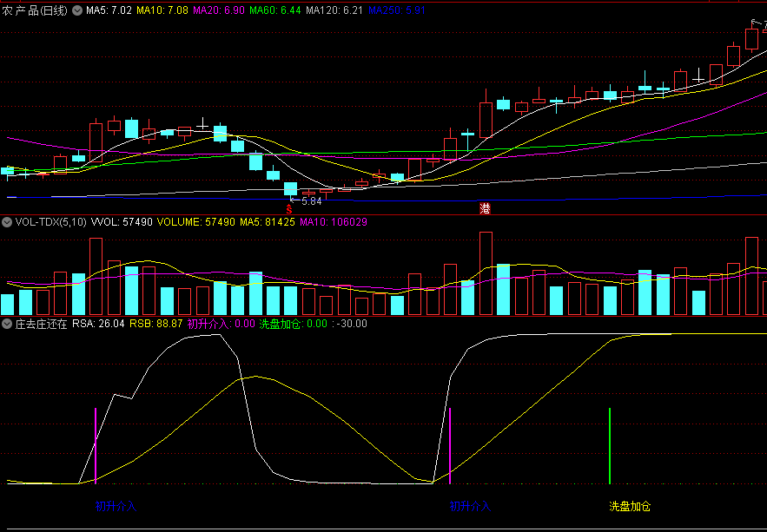Click the tallest red volume bar above 港
The width and height of the screenshot is (767, 532).
pyautogui.click(x=486, y=273)
